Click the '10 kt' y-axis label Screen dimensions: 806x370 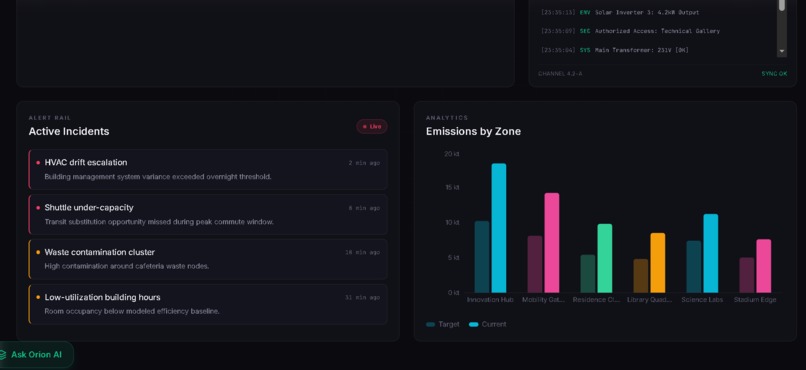[452, 223]
